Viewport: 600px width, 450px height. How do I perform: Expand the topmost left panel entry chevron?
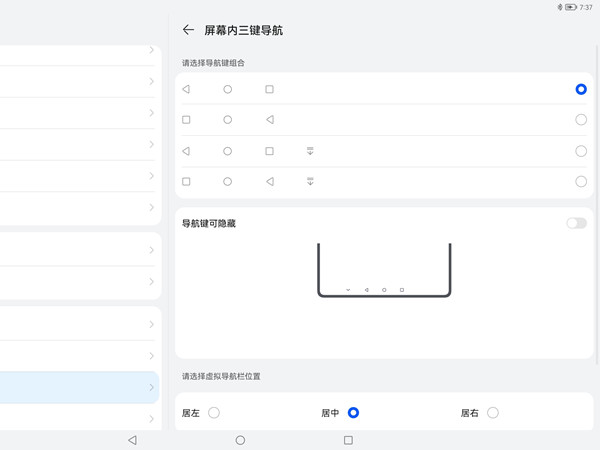click(x=152, y=50)
